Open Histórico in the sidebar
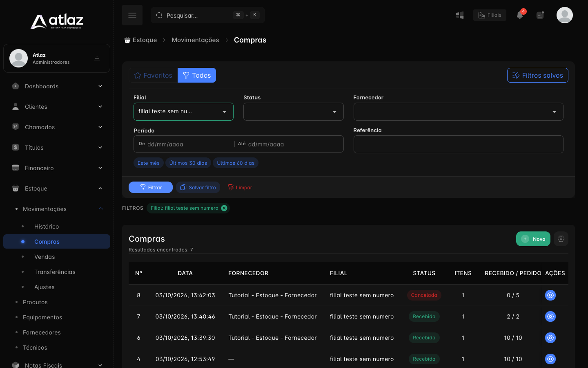This screenshot has width=588, height=368. pos(47,227)
